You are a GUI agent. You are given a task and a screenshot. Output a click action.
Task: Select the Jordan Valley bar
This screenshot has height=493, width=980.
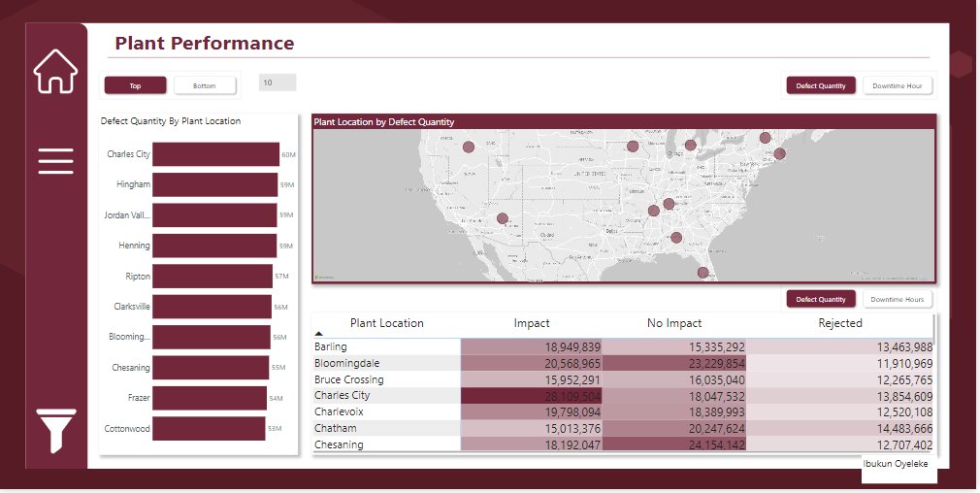pyautogui.click(x=214, y=214)
